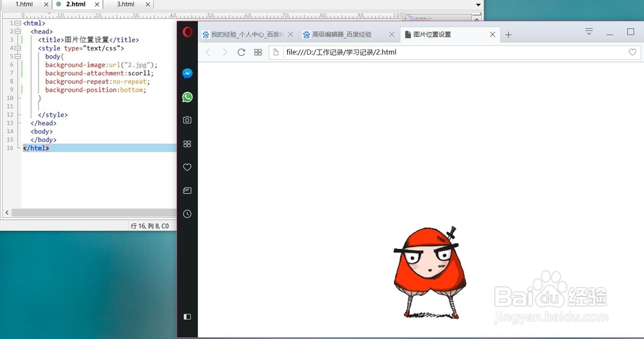Viewport: 644px width, 339px height.
Task: Click the background-position:bottom code line
Action: point(95,90)
